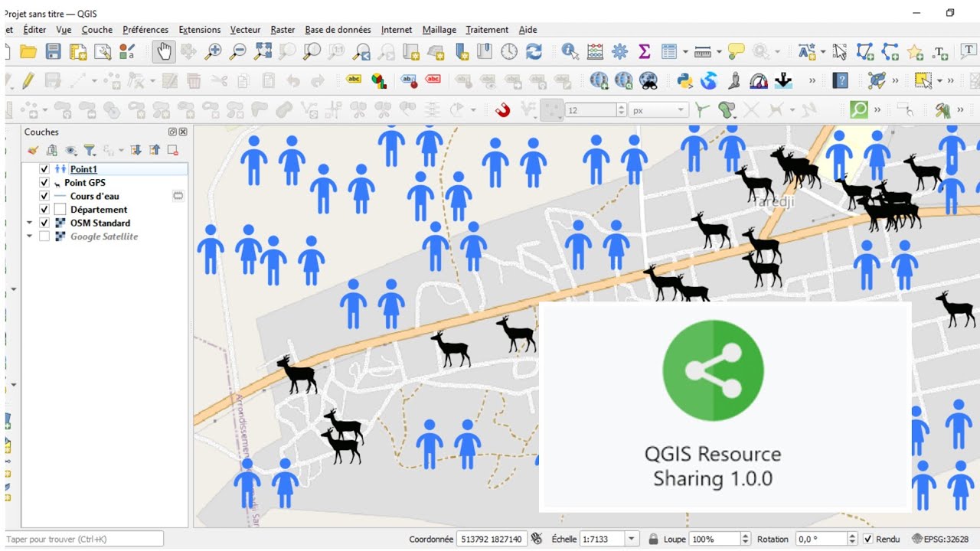980x551 pixels.
Task: Click the messages log icon beside Coordonnée
Action: click(537, 539)
